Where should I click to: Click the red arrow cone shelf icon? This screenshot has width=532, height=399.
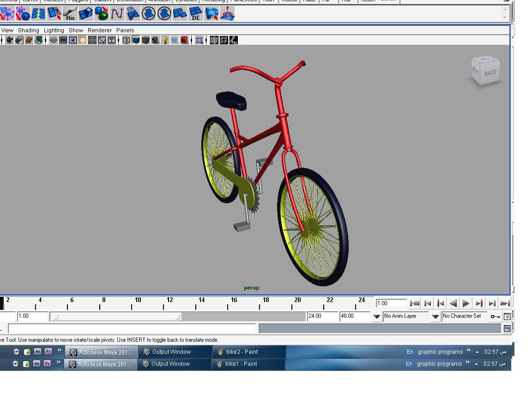227,13
